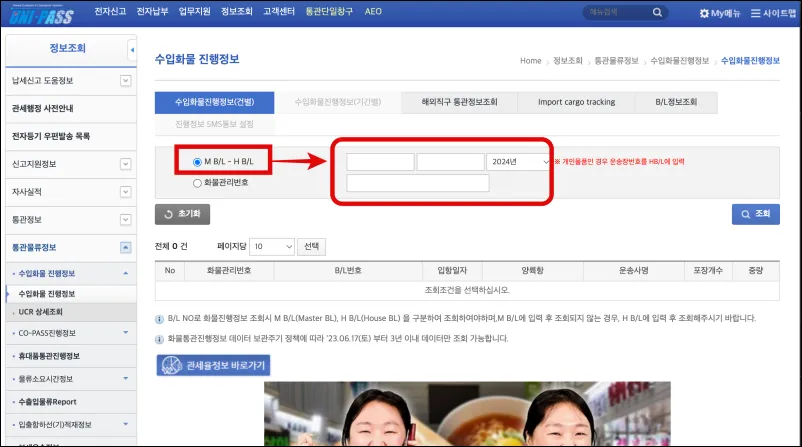Expand 신고지원정보 menu
802x447 pixels.
coord(125,164)
